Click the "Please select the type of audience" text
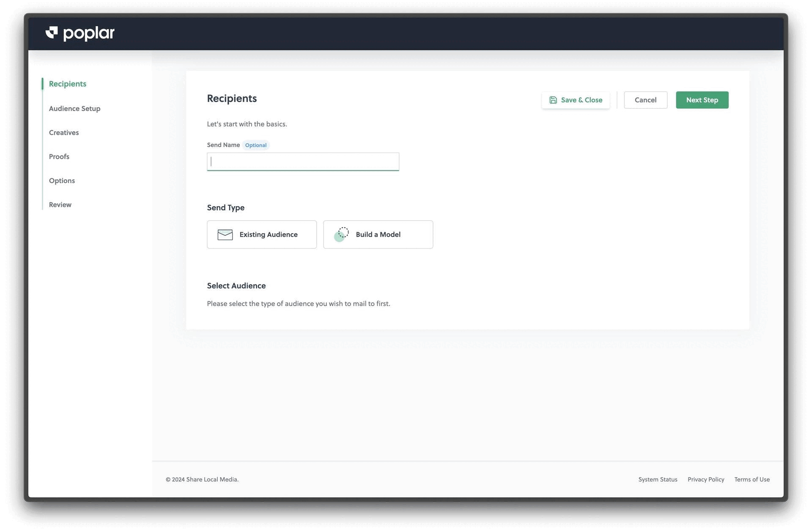812x530 pixels. [x=299, y=304]
